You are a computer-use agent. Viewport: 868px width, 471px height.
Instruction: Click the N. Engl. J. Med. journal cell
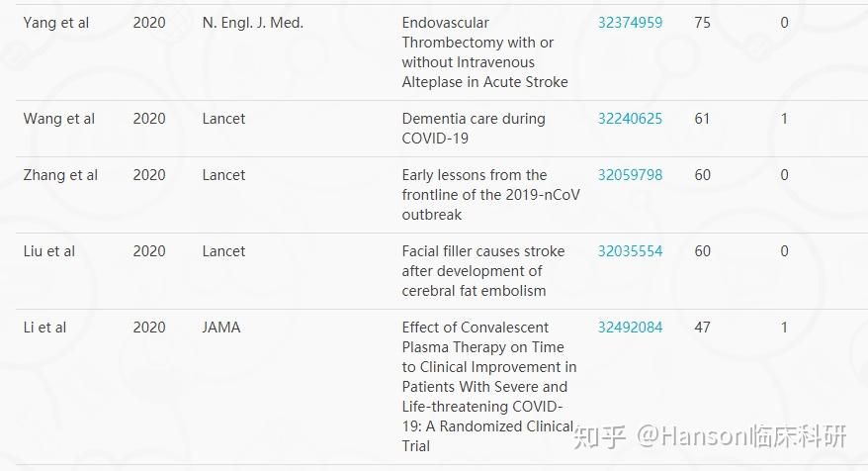click(253, 23)
